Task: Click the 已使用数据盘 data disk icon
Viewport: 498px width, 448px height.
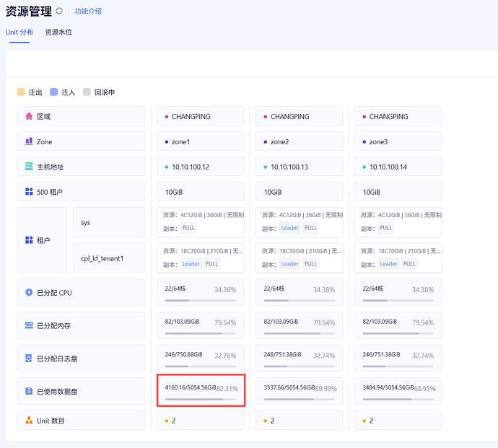Action: tap(29, 391)
